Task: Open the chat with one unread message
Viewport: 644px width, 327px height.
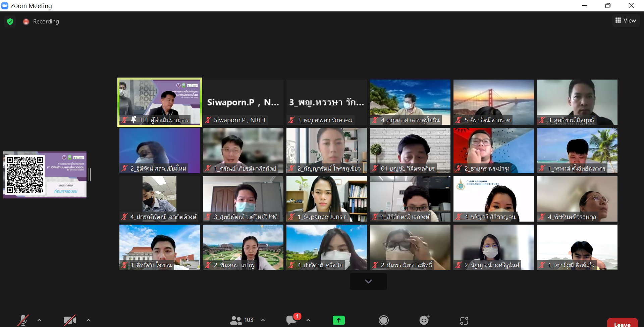Action: 292,320
